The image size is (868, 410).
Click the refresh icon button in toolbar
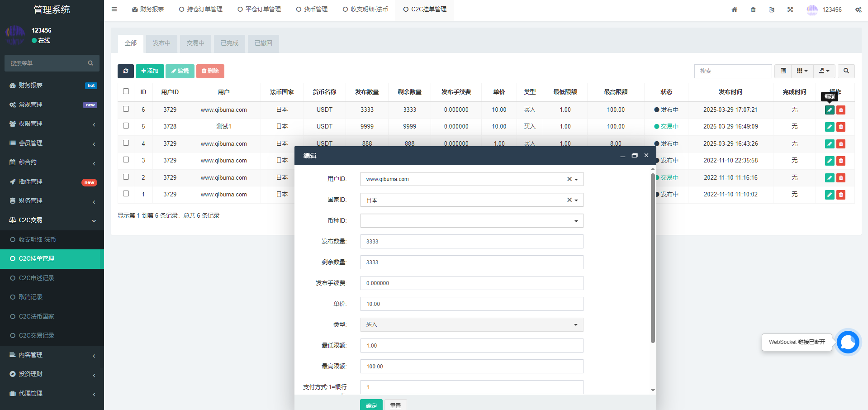[x=125, y=71]
